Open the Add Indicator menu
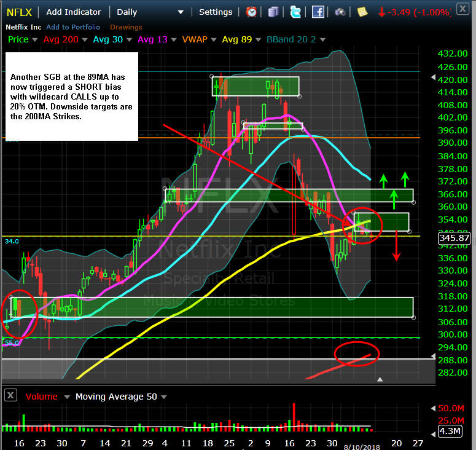 (x=75, y=12)
